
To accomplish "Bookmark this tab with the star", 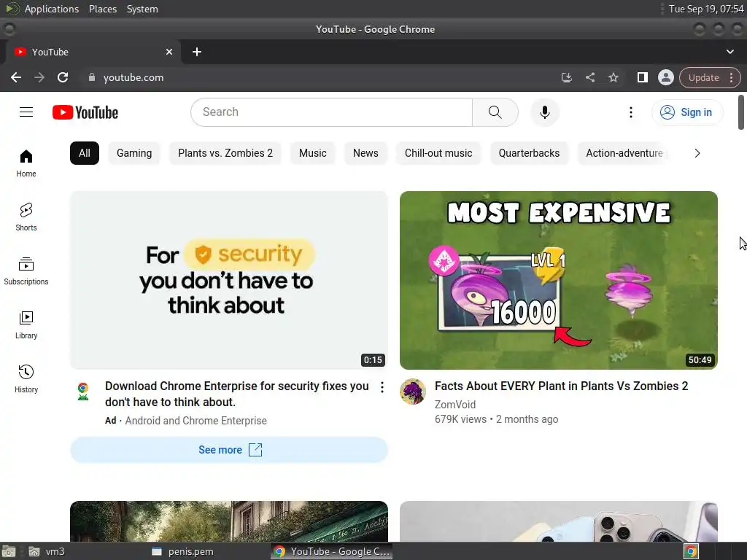I will pos(613,77).
